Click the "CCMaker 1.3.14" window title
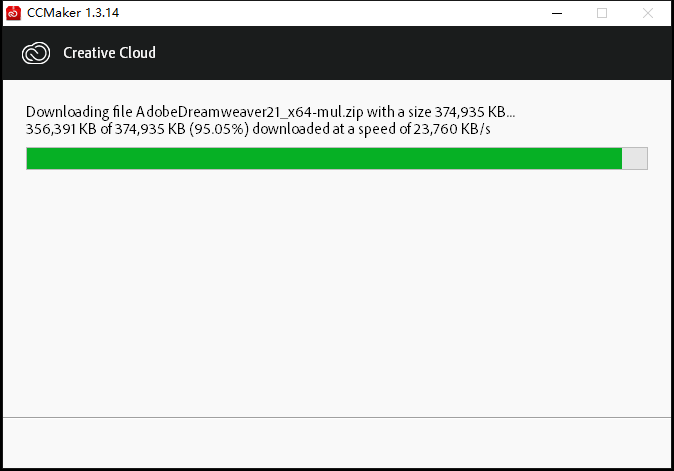The width and height of the screenshot is (674, 471). pyautogui.click(x=70, y=12)
